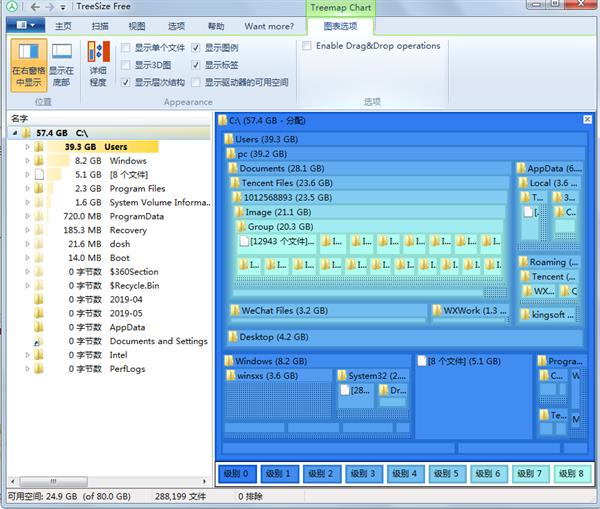Image resolution: width=600 pixels, height=509 pixels.
Task: Click the kingsoft folder icon in treemap
Action: pos(525,315)
